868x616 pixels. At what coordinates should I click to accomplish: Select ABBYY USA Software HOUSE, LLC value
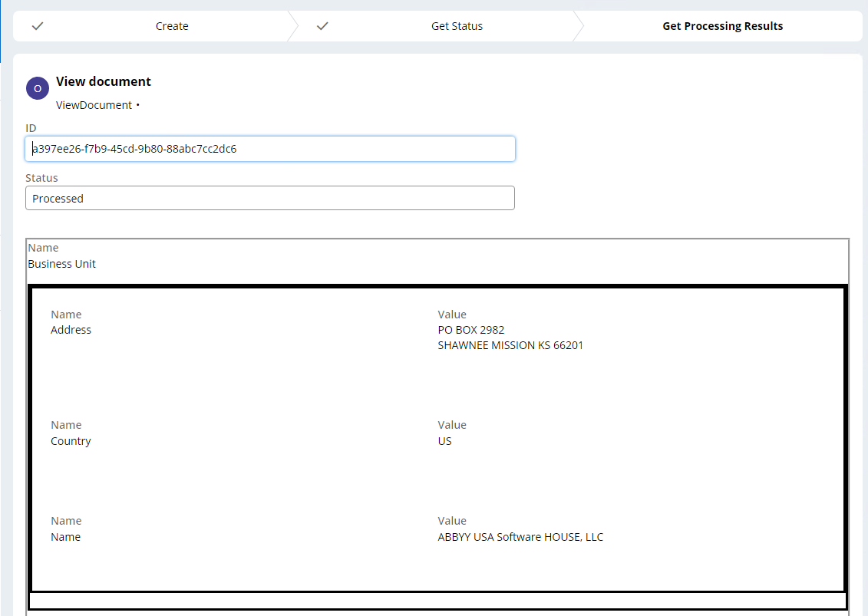point(520,537)
